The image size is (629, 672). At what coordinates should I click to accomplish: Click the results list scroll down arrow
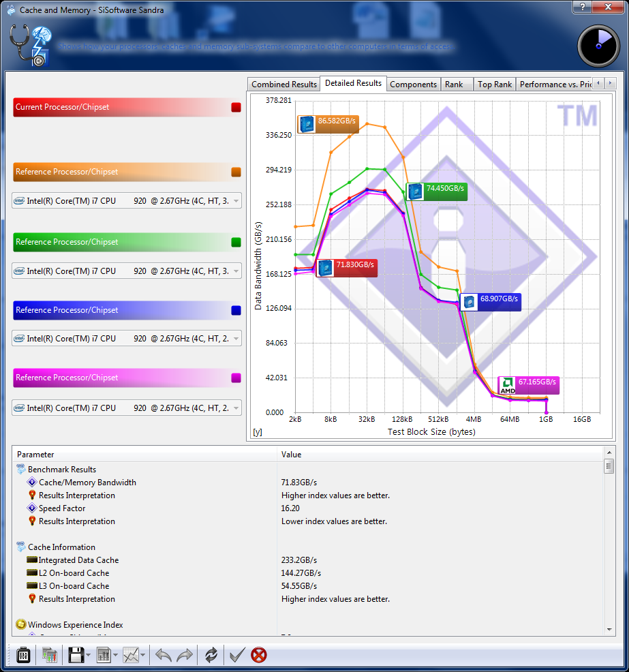click(609, 630)
